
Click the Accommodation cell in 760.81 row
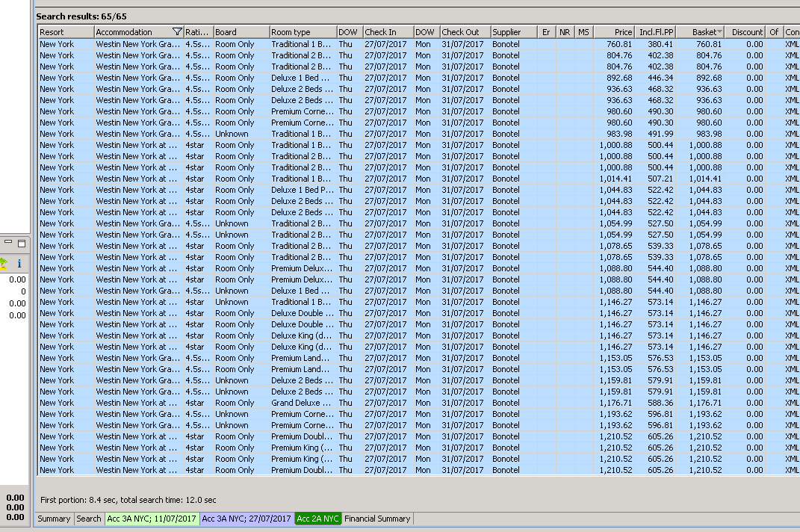[138, 44]
